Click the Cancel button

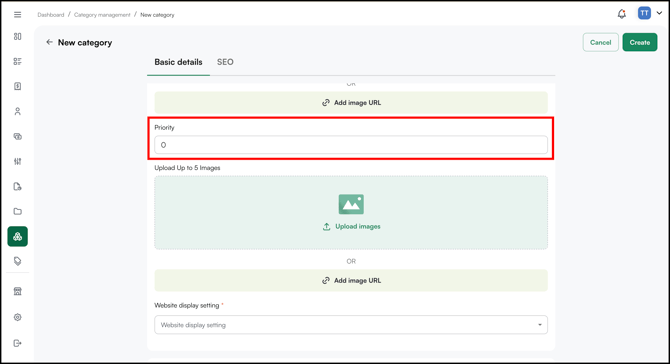point(600,42)
